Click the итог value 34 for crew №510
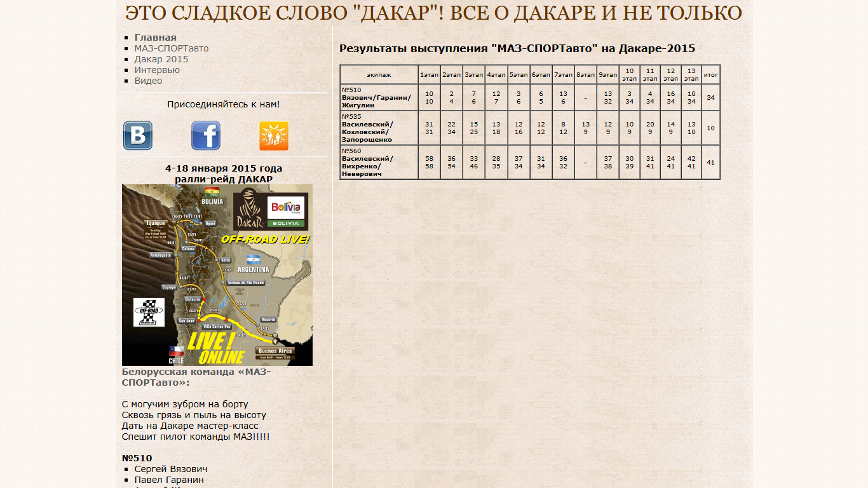868x488 pixels. point(711,97)
